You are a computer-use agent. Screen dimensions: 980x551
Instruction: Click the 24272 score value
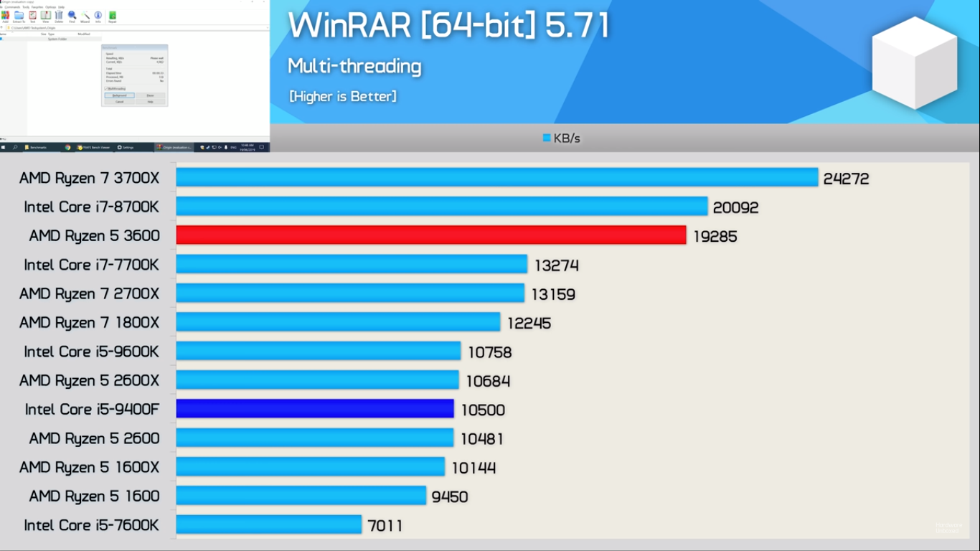point(847,179)
